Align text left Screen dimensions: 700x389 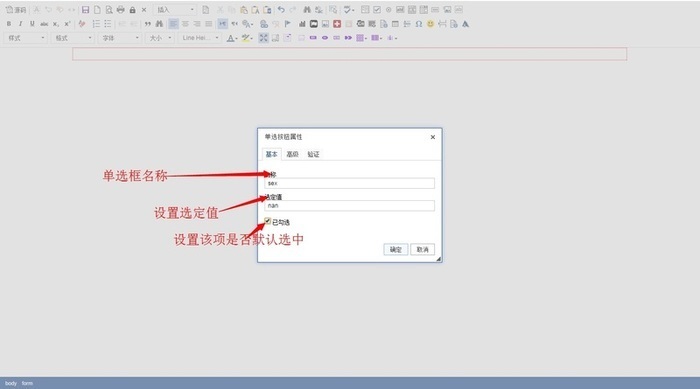click(174, 24)
